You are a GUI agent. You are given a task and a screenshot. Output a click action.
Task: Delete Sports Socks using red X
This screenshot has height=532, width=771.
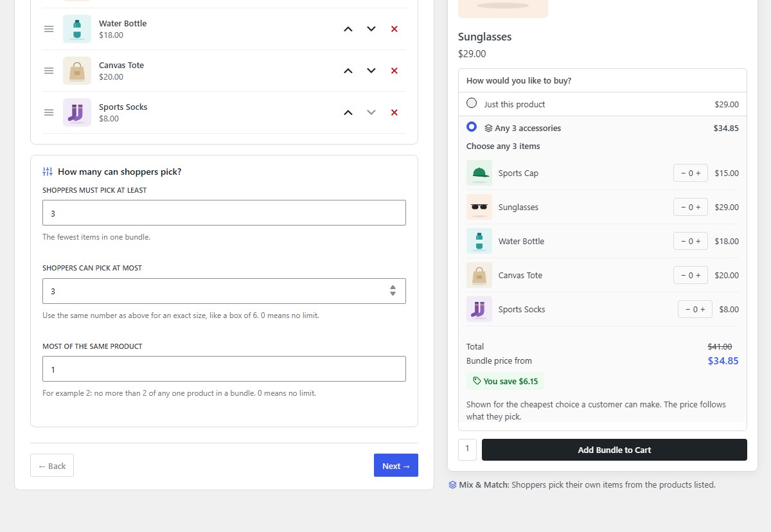pyautogui.click(x=394, y=112)
